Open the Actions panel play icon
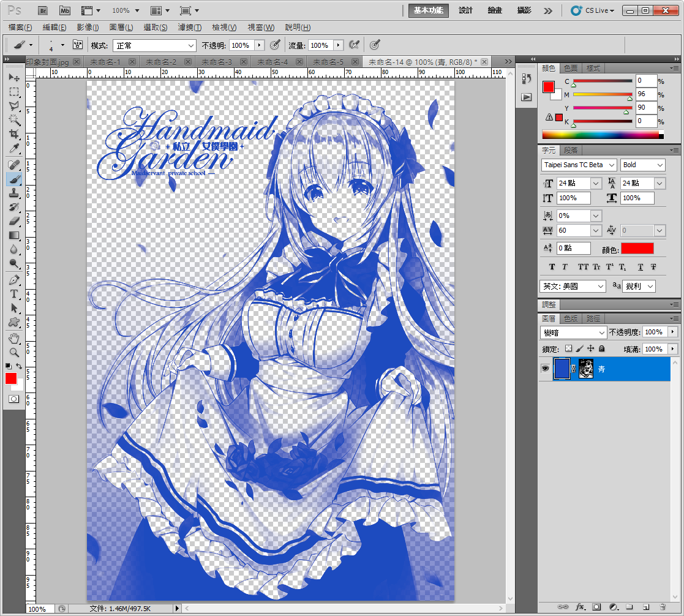The height and width of the screenshot is (616, 684). 527,97
